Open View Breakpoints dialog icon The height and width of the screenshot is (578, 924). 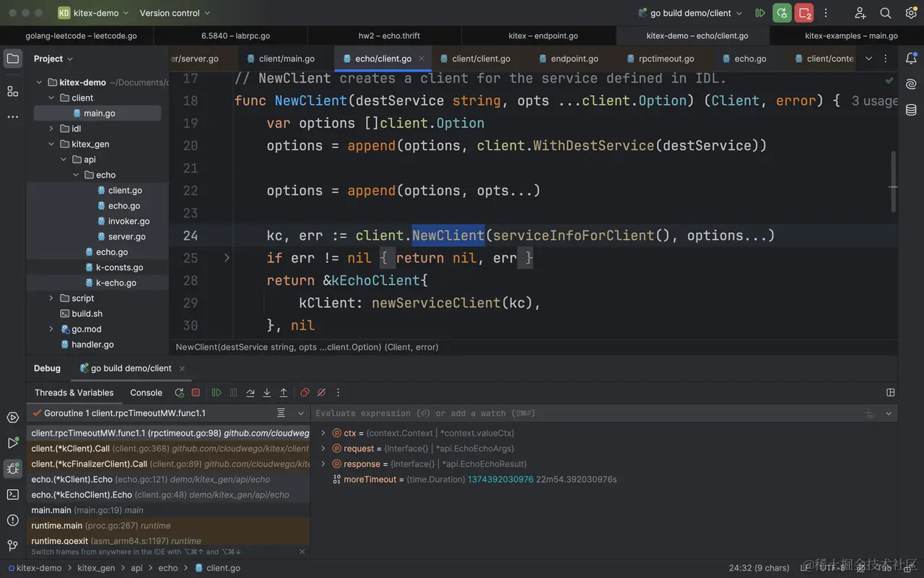tap(305, 392)
